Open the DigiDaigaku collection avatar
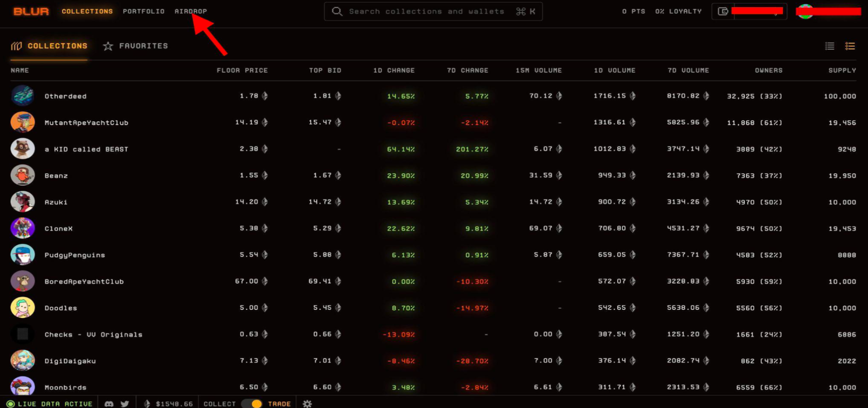Image resolution: width=868 pixels, height=408 pixels. point(23,361)
